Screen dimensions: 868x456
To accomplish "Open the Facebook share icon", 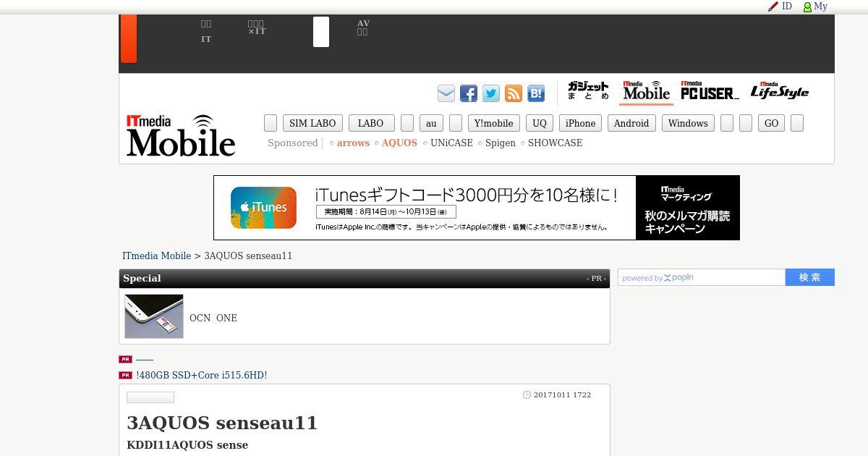I will click(469, 93).
